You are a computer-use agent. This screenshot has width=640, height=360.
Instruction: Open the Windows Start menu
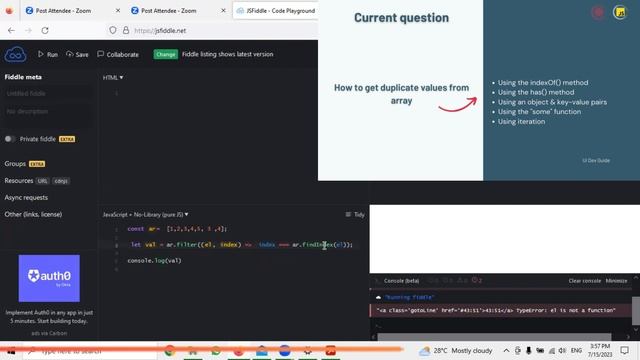(x=11, y=351)
